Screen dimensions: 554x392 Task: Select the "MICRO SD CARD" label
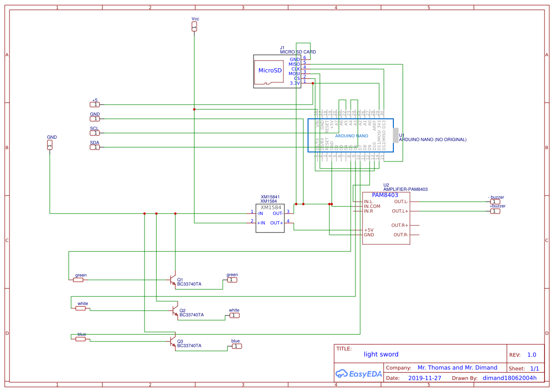point(298,52)
